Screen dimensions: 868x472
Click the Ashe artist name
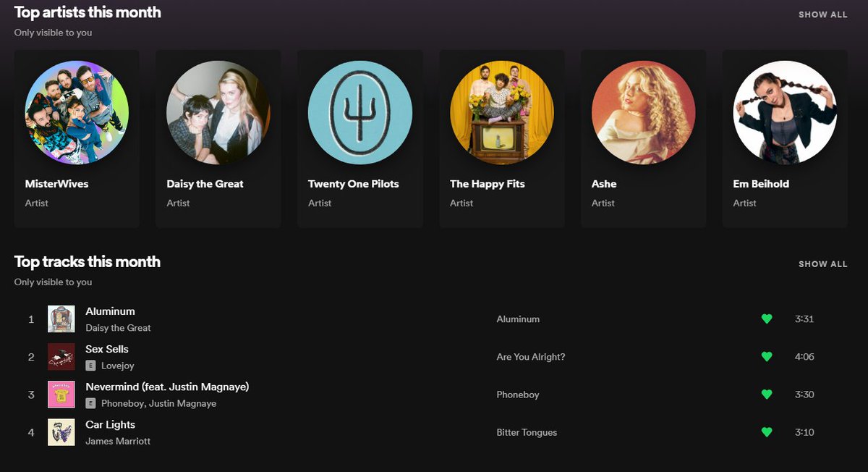coord(604,184)
